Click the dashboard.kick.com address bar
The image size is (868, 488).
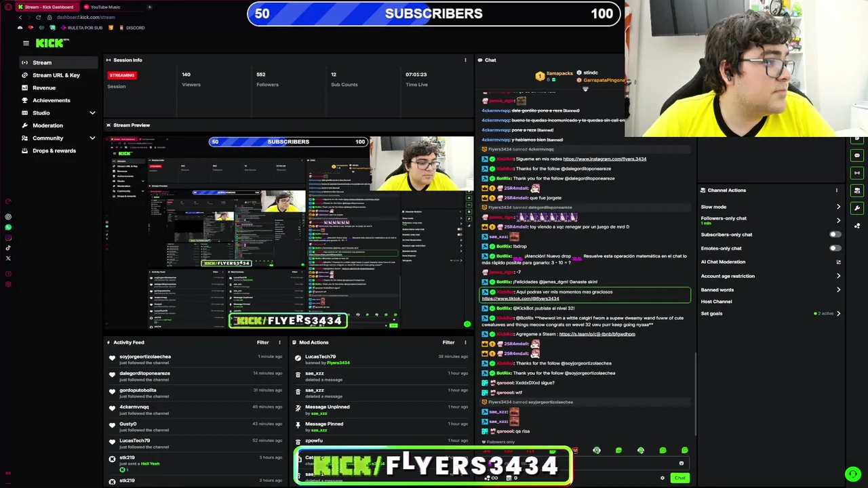[x=86, y=17]
